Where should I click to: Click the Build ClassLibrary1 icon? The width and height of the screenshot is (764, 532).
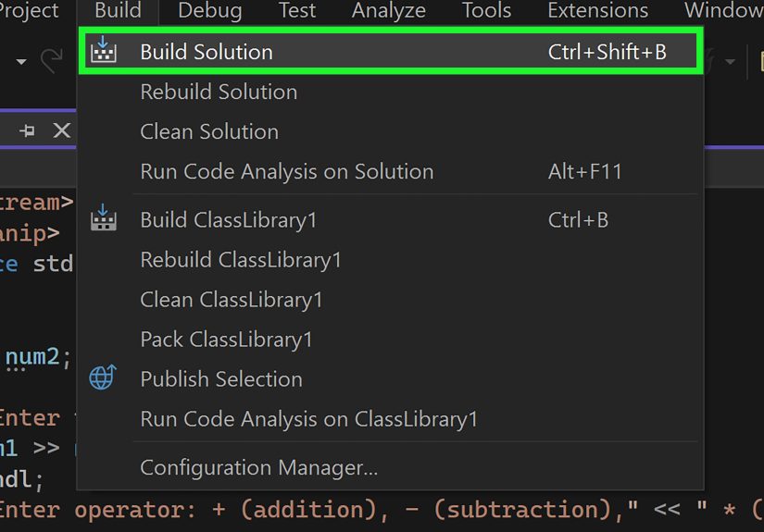[x=104, y=218]
